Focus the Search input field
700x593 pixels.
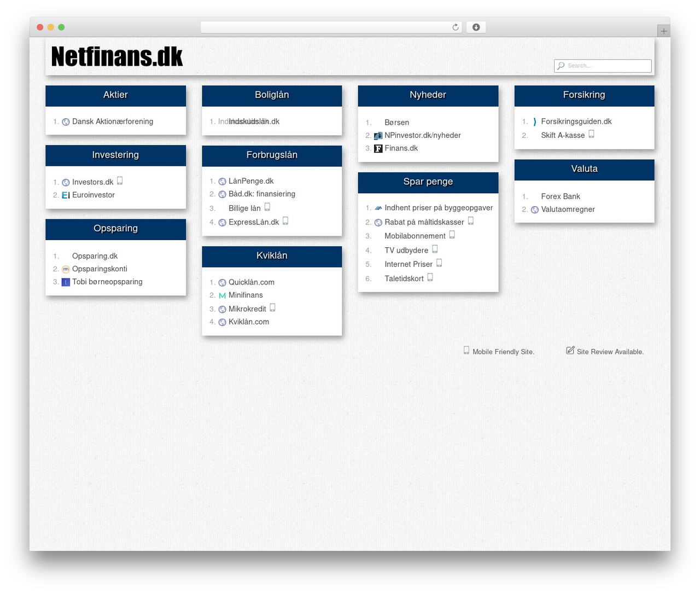pos(603,66)
